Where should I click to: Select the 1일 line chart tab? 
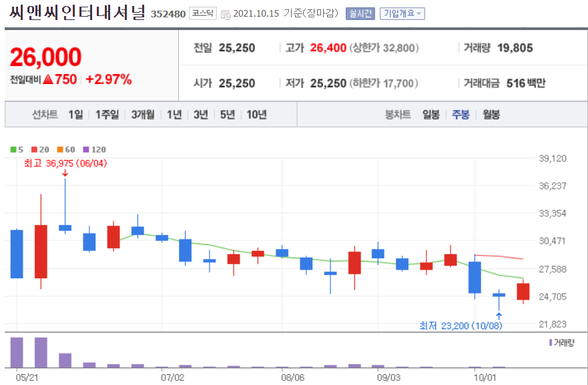(75, 114)
